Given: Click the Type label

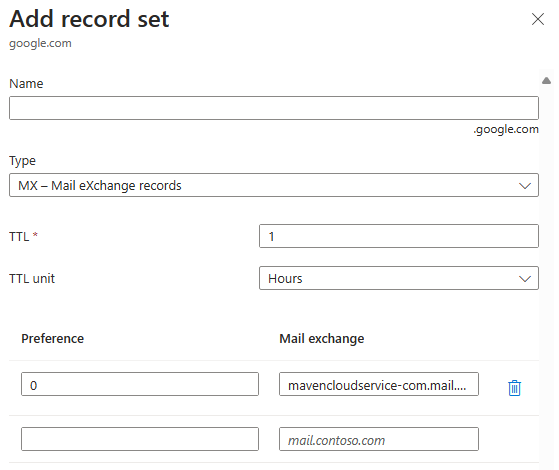Looking at the screenshot, I should click(22, 161).
